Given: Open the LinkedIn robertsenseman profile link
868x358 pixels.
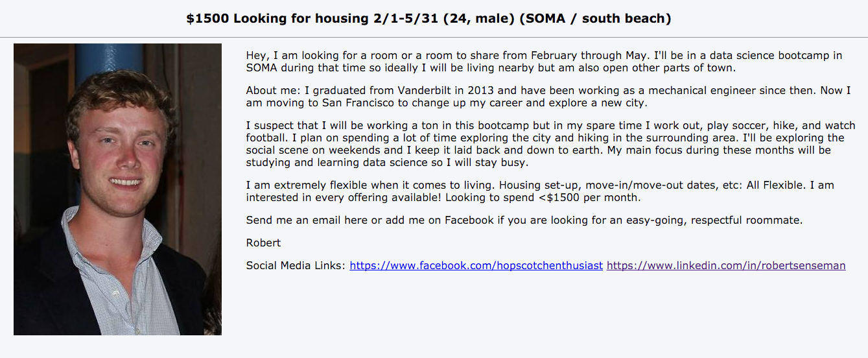Looking at the screenshot, I should [726, 265].
